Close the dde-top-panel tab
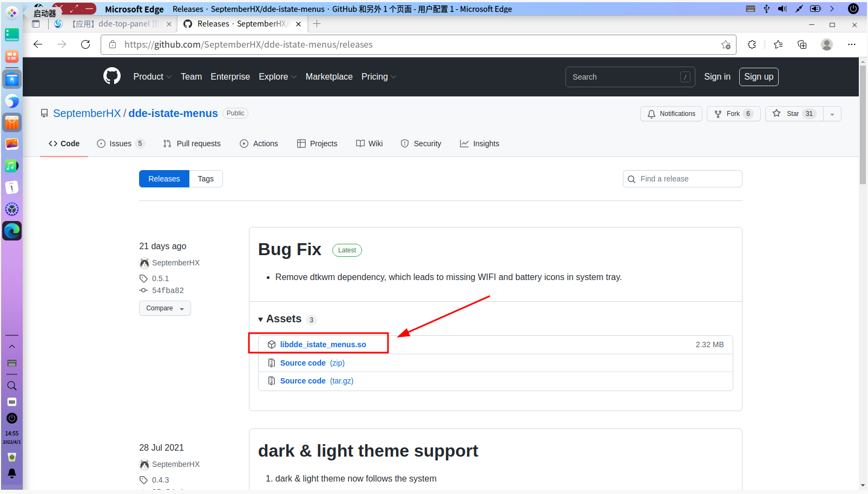The height and width of the screenshot is (494, 868). (x=169, y=24)
